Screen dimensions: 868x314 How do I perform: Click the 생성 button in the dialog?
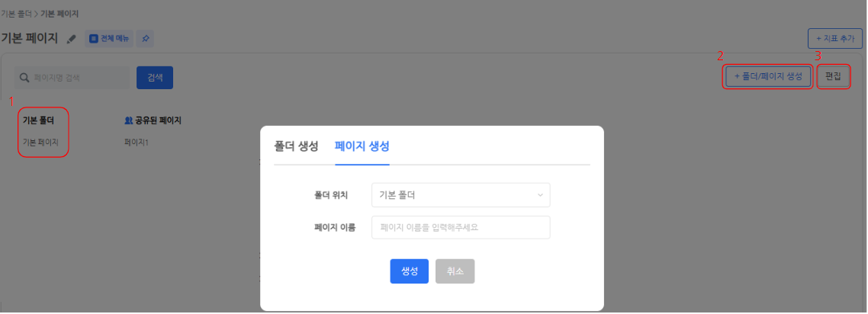[409, 271]
